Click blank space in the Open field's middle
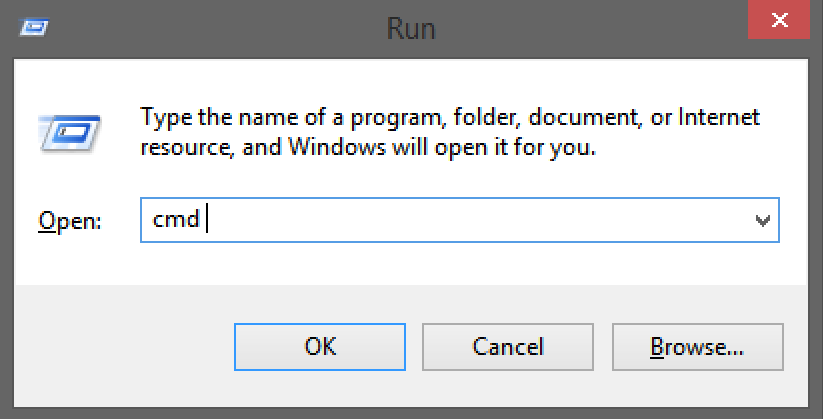Viewport: 823px width, 419px height. pos(472,220)
